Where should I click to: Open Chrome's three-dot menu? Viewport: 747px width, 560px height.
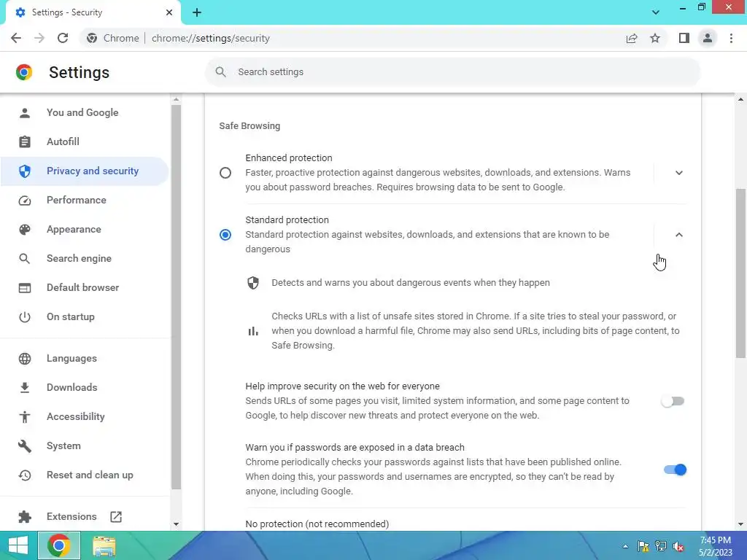tap(731, 38)
